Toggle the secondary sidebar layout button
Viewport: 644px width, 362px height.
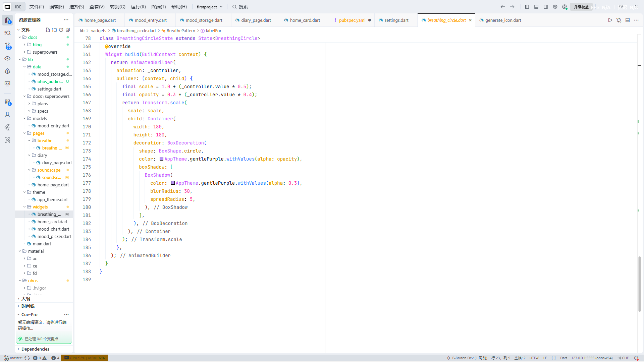(x=546, y=7)
